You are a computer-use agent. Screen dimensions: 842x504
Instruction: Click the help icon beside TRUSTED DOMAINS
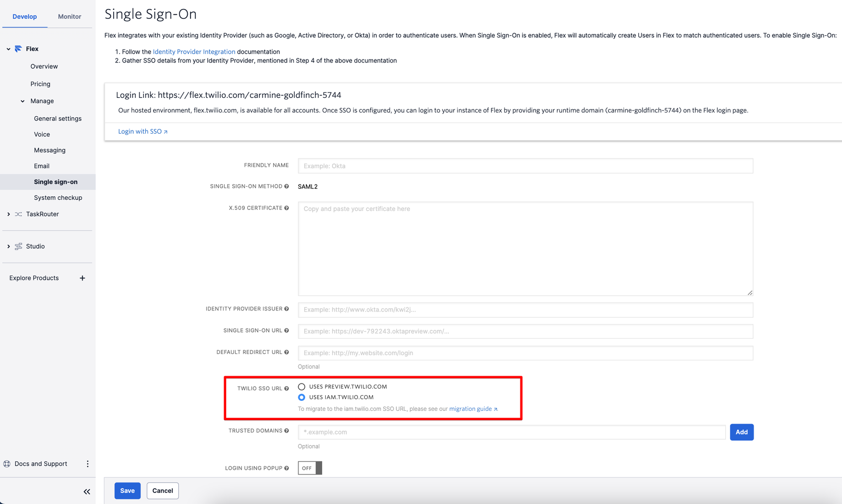287,430
